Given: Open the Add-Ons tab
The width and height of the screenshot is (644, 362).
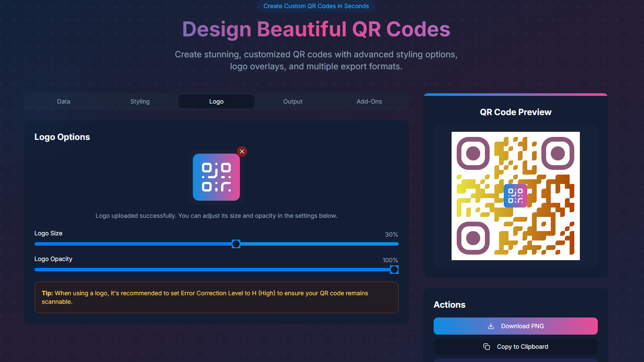Looking at the screenshot, I should pos(369,101).
